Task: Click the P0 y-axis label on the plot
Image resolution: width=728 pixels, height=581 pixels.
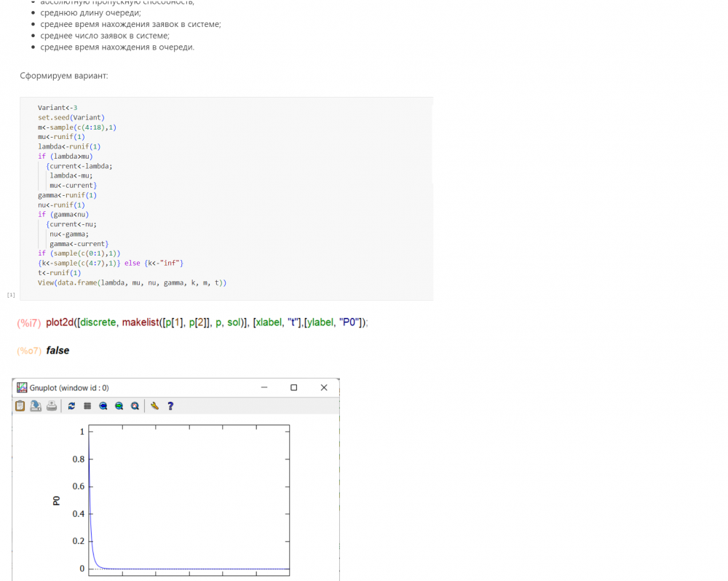Action: (57, 500)
